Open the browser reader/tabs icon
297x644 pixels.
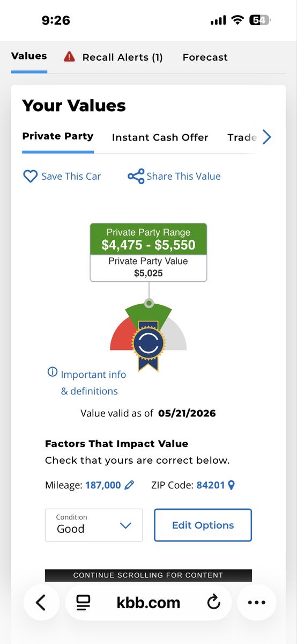click(x=83, y=603)
